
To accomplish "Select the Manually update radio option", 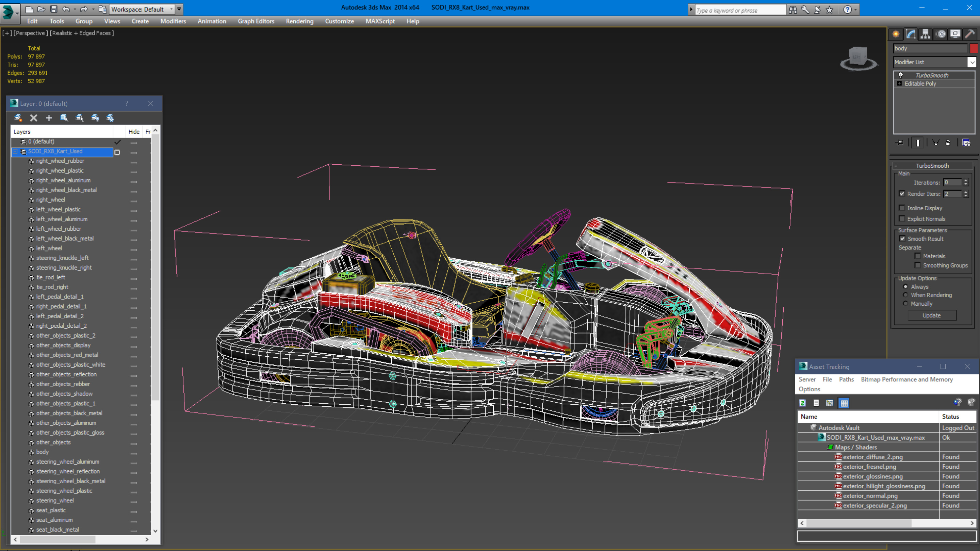I will [905, 303].
